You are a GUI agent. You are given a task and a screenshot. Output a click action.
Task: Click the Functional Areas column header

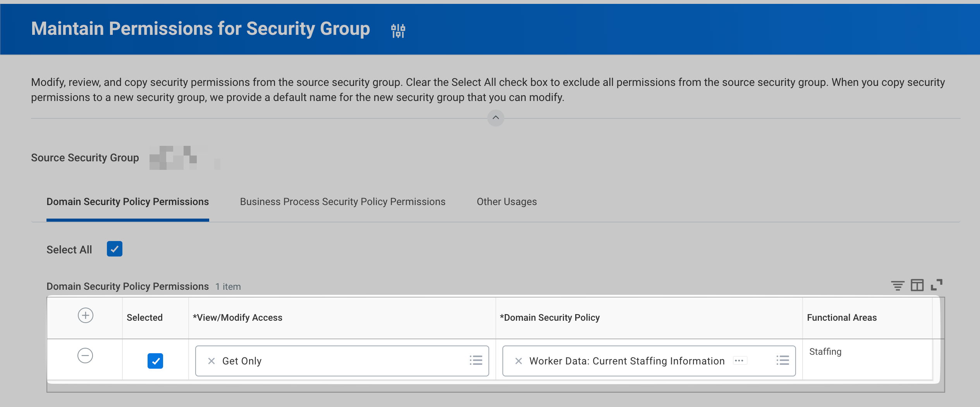pyautogui.click(x=842, y=318)
